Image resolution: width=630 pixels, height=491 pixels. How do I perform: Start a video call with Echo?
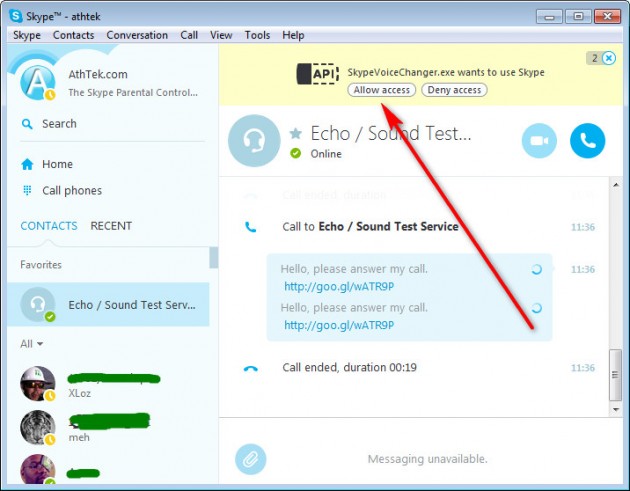539,141
